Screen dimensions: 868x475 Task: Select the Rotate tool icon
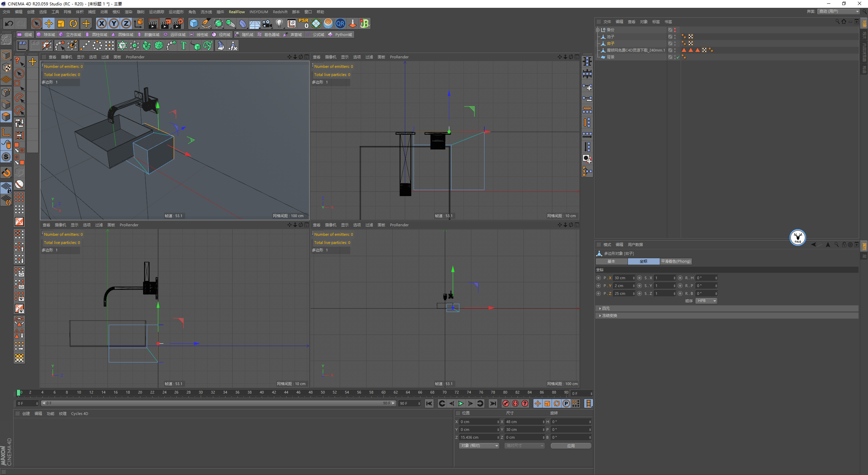click(x=73, y=23)
